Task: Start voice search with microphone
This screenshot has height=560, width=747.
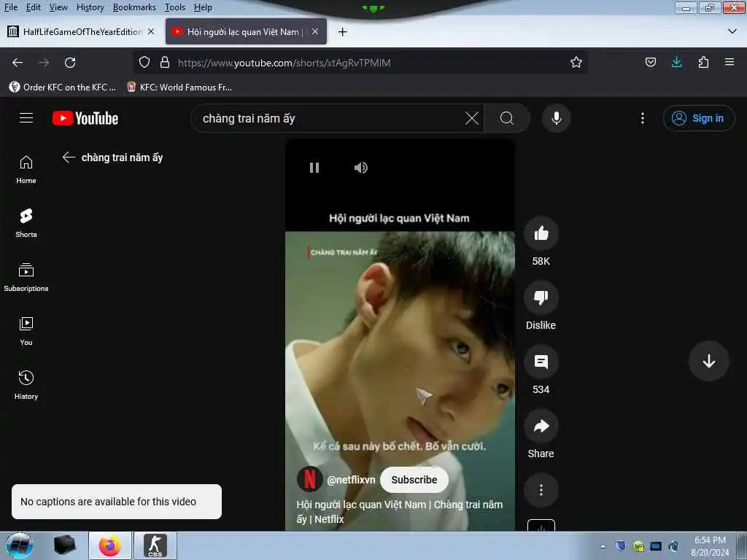Action: click(556, 118)
